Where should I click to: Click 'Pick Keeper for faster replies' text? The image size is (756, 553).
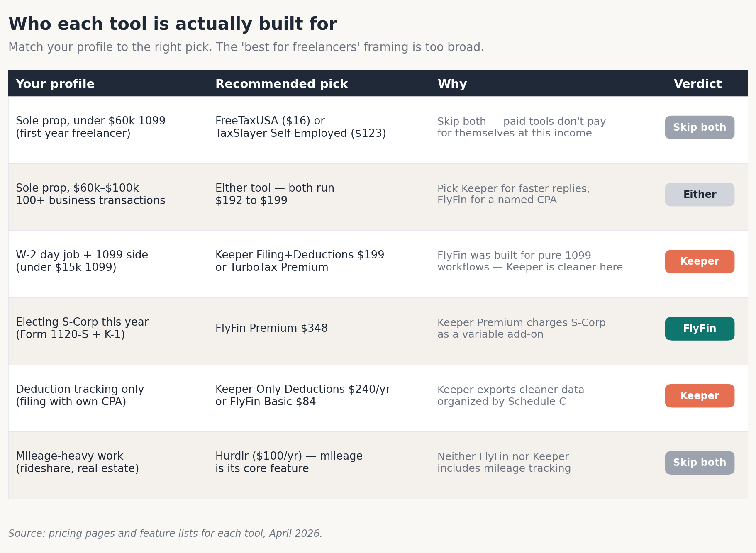(514, 194)
